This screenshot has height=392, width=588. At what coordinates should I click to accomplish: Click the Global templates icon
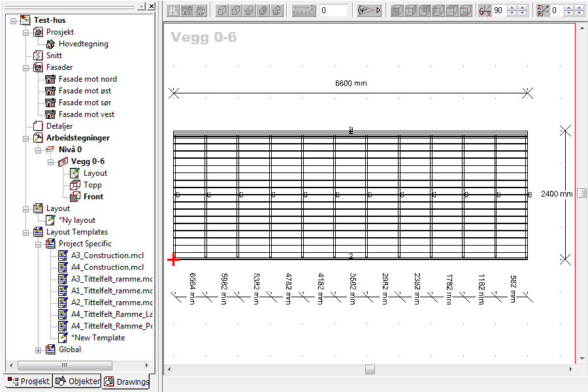(50, 350)
